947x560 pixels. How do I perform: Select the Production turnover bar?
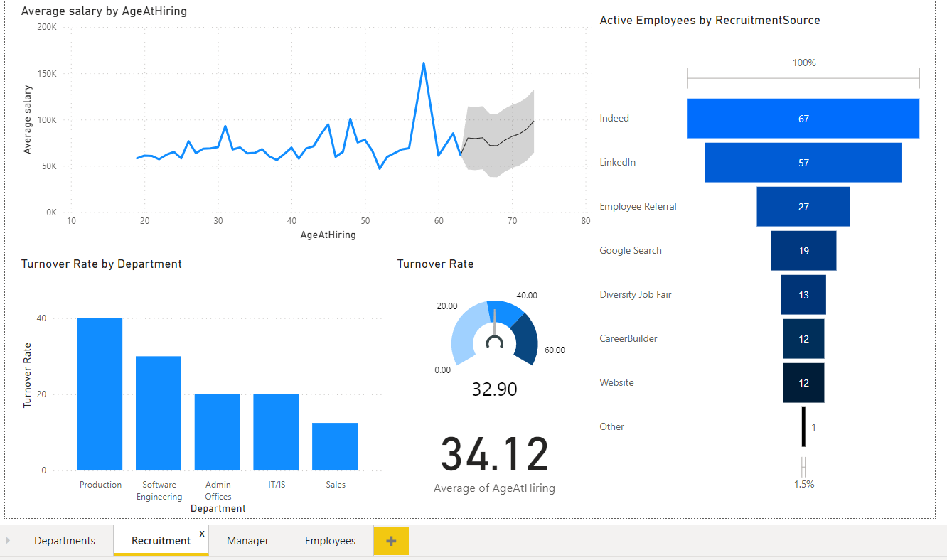(100, 394)
